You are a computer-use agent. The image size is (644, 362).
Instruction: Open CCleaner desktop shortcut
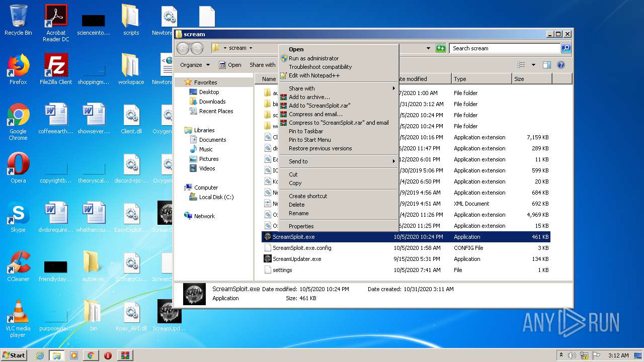pyautogui.click(x=18, y=266)
